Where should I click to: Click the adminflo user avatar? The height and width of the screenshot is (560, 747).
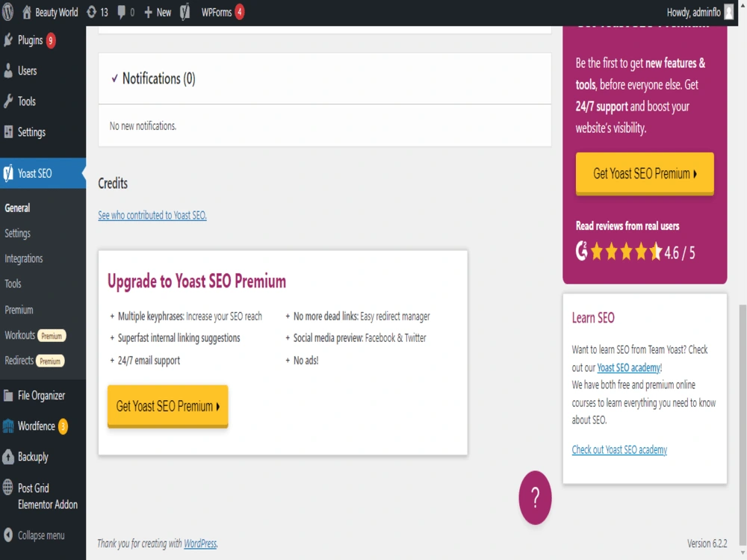click(x=728, y=12)
